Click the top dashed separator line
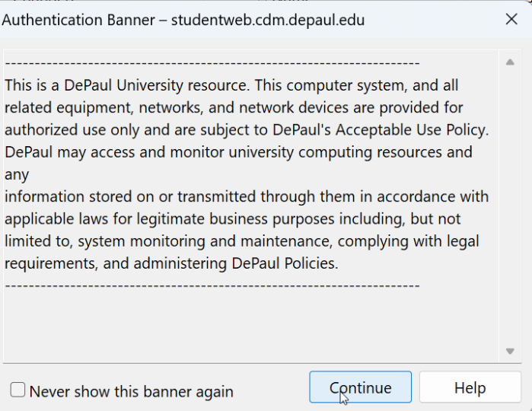 coord(212,63)
